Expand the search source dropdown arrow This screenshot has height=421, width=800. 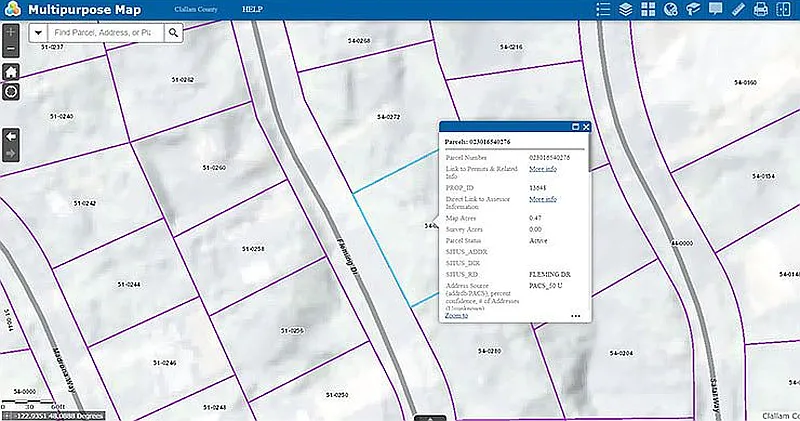39,32
